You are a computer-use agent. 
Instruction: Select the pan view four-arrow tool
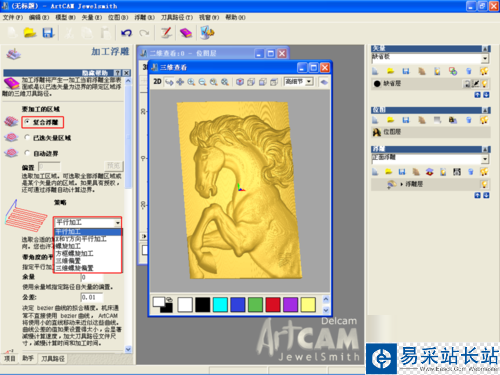[x=180, y=82]
